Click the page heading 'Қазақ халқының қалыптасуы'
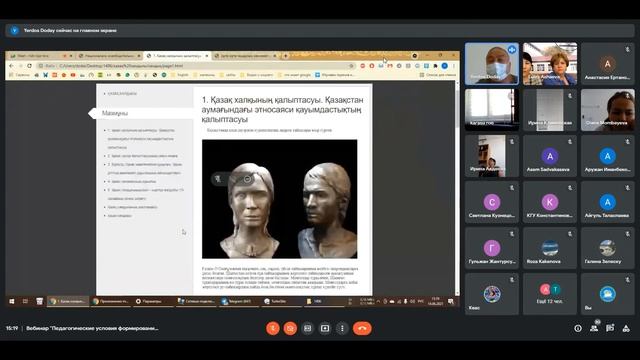The height and width of the screenshot is (360, 640). coord(282,109)
